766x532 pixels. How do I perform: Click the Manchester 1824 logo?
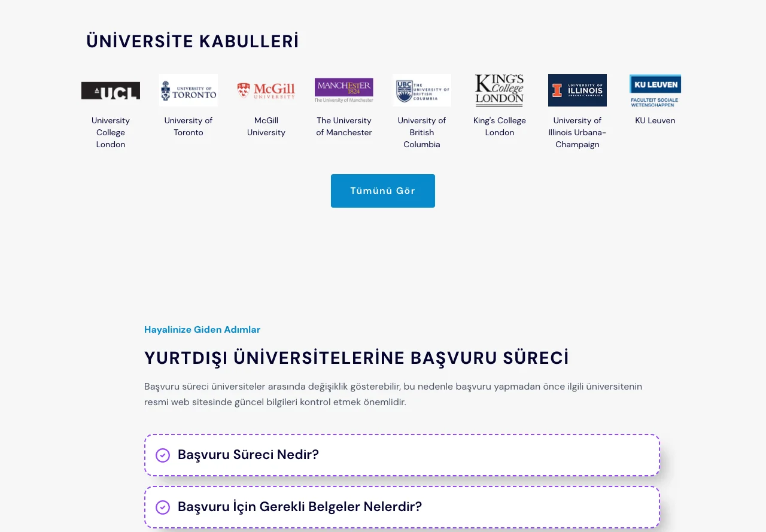344,90
